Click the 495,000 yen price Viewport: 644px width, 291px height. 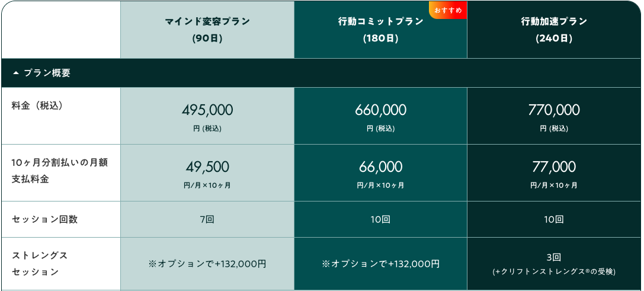(x=207, y=110)
